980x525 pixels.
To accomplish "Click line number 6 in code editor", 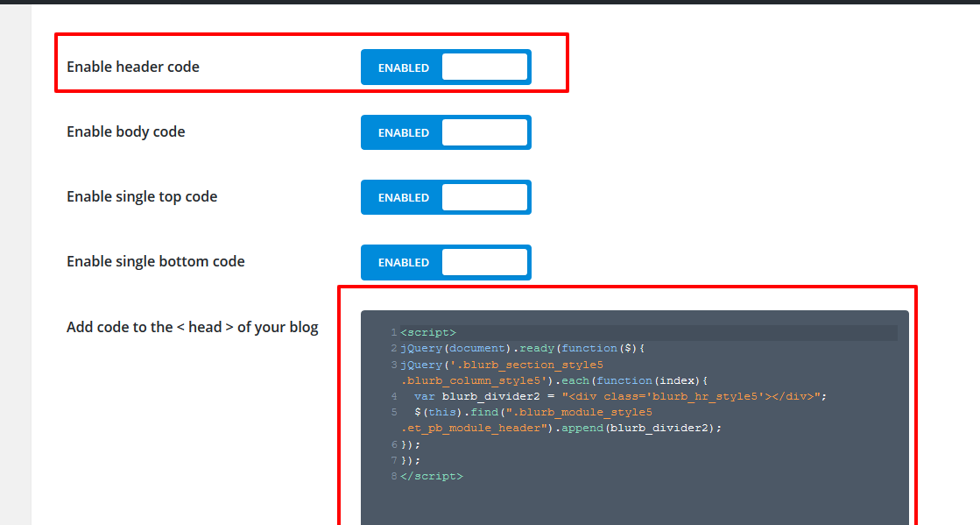I will [394, 444].
